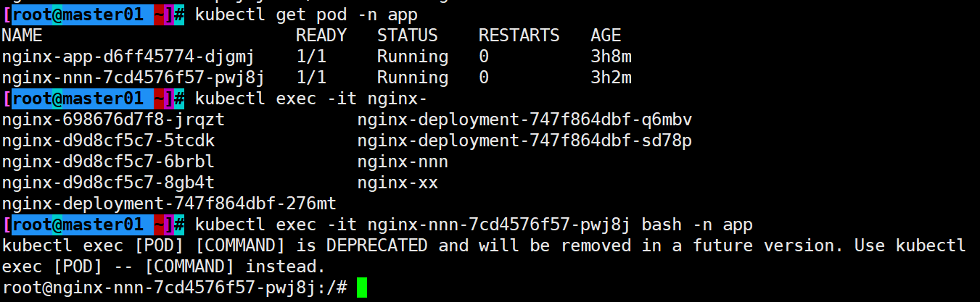The height and width of the screenshot is (302, 980).
Task: Place focus on the green terminal cursor
Action: (362, 288)
